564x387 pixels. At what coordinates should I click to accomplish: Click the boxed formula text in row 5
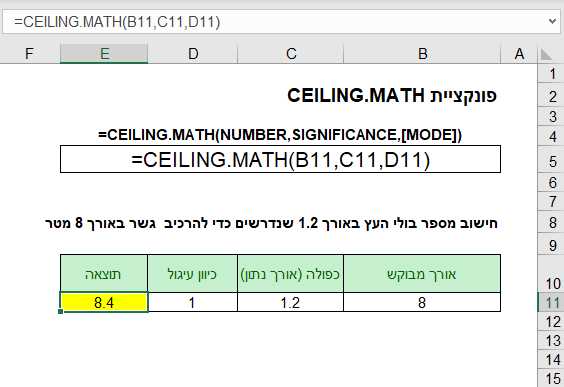(281, 159)
